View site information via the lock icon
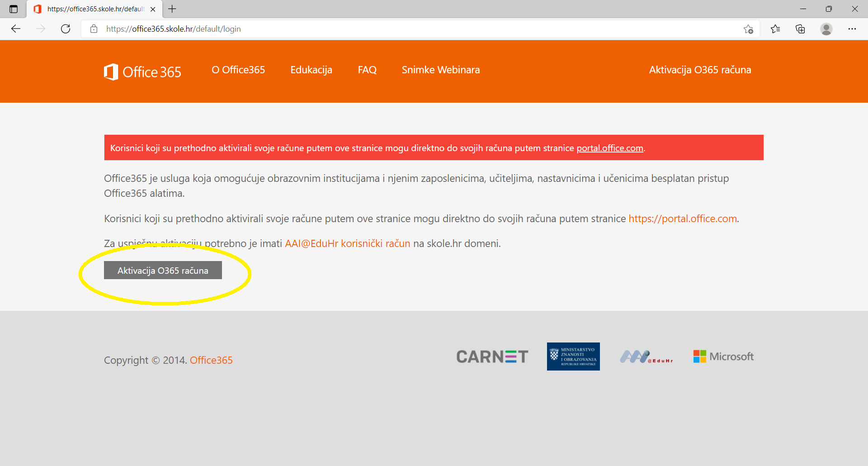Screen dimensions: 868x466 click(x=94, y=29)
